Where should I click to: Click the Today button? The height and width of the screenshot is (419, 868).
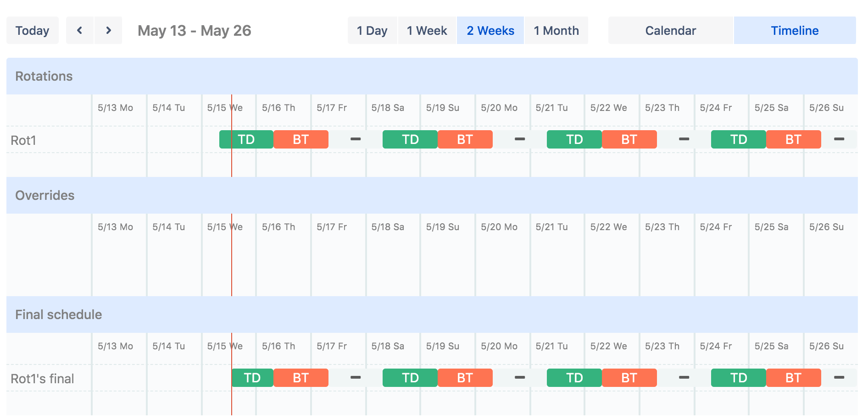pos(32,30)
